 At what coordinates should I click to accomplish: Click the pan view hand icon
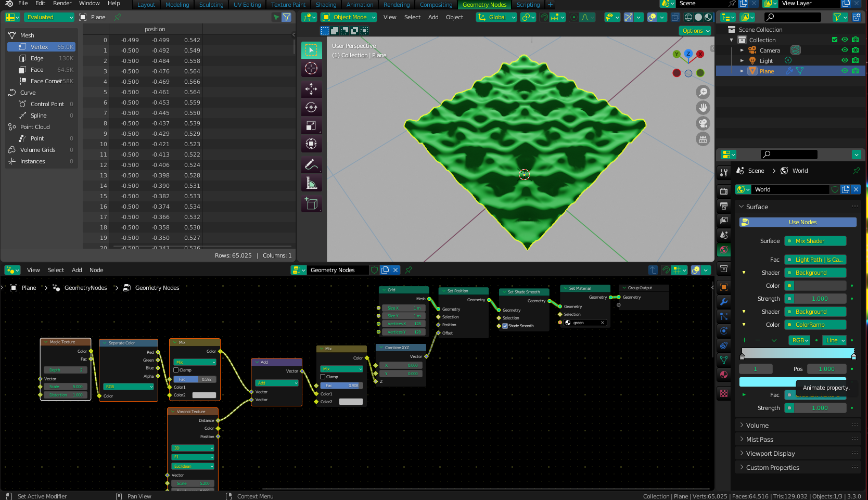click(x=703, y=108)
